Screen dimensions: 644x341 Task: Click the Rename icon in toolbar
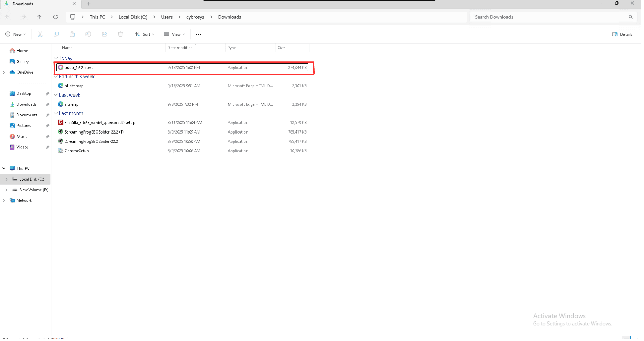pyautogui.click(x=88, y=34)
